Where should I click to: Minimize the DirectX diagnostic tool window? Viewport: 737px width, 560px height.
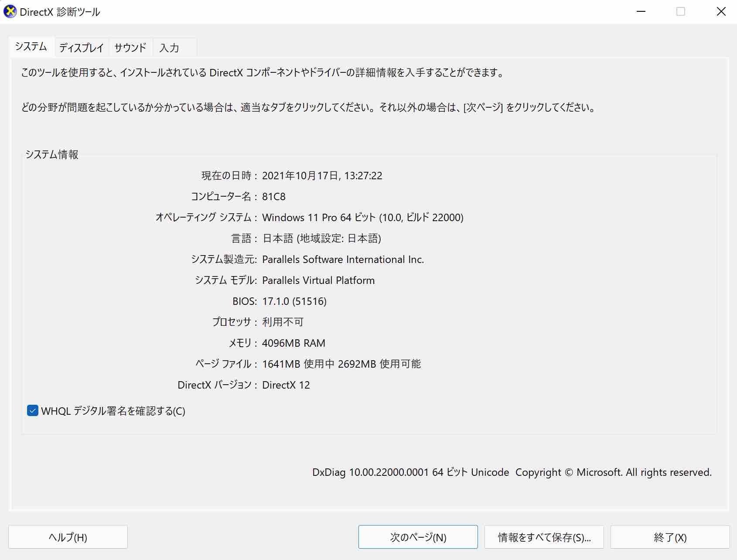pos(641,12)
